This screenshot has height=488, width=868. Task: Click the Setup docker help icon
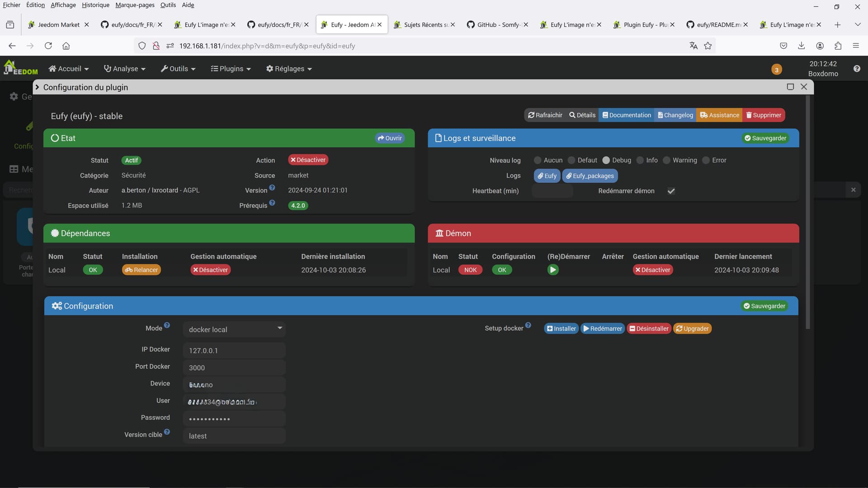528,325
